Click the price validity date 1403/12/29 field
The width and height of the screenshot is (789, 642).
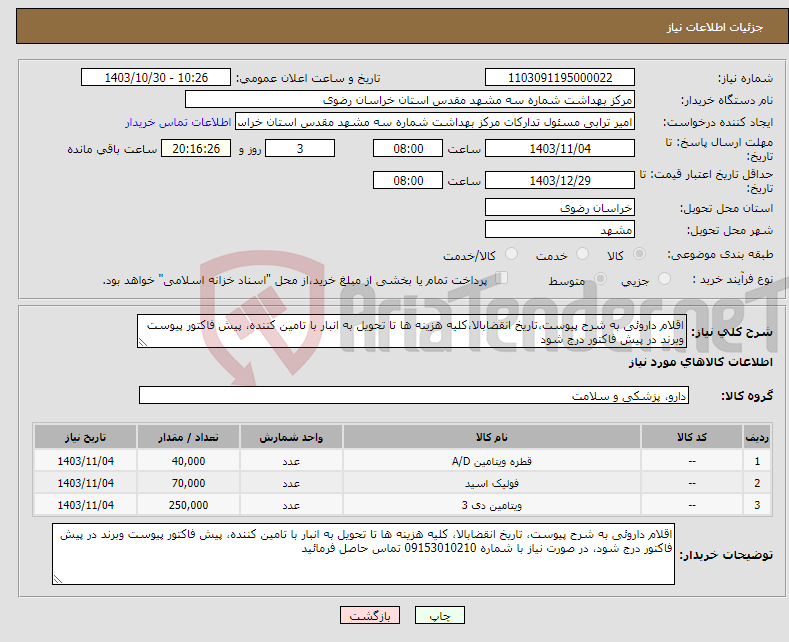(560, 180)
